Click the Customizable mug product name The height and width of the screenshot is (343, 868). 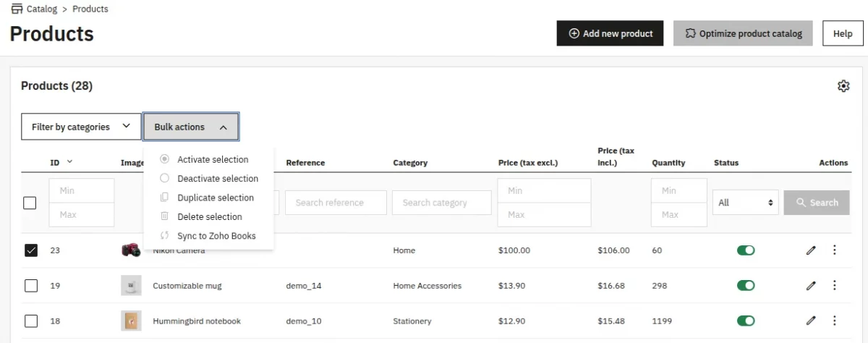click(187, 286)
